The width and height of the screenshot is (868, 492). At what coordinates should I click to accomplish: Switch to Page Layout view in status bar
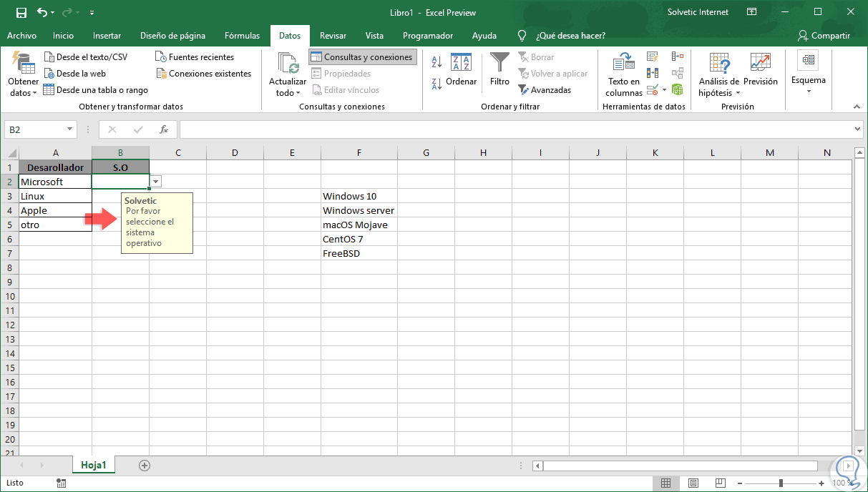[x=693, y=483]
